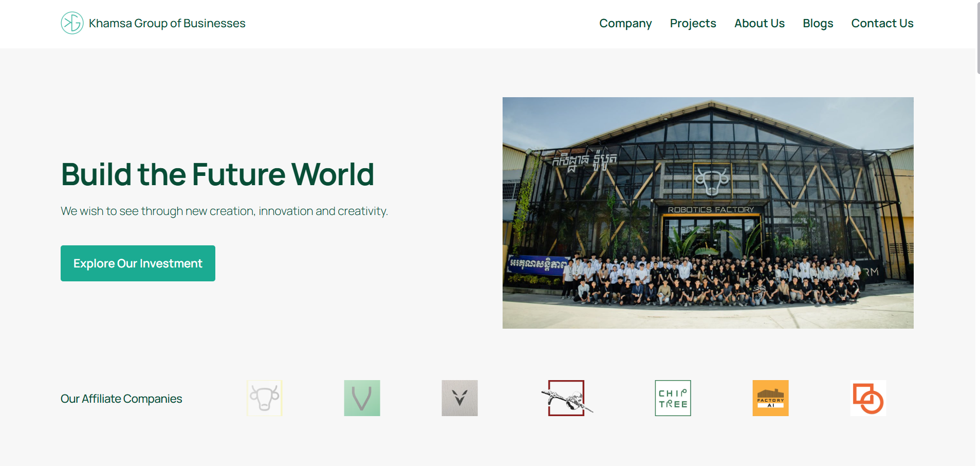Click the Build the Future World heading
980x466 pixels.
[x=217, y=174]
